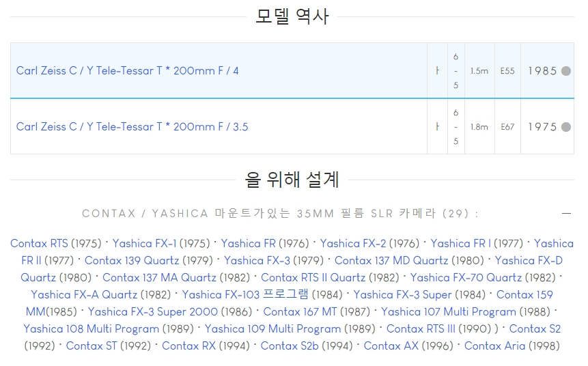Open Yashica FX-70 Quartz link

(x=466, y=278)
